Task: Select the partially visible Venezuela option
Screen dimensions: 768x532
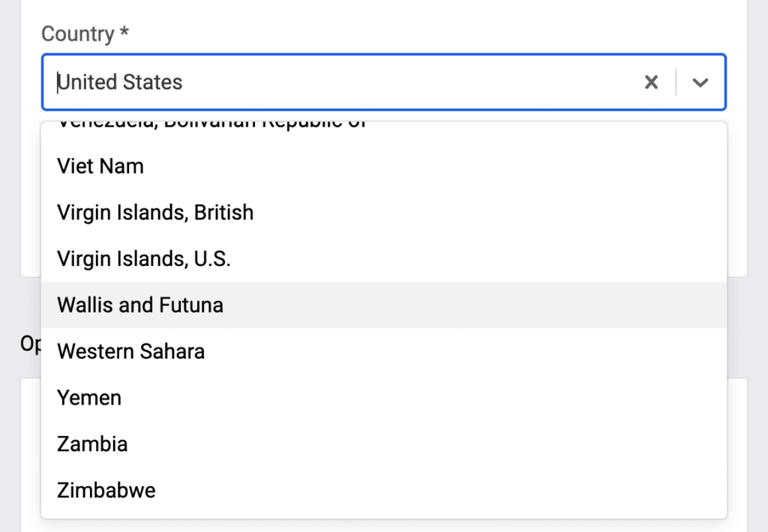Action: coord(211,124)
